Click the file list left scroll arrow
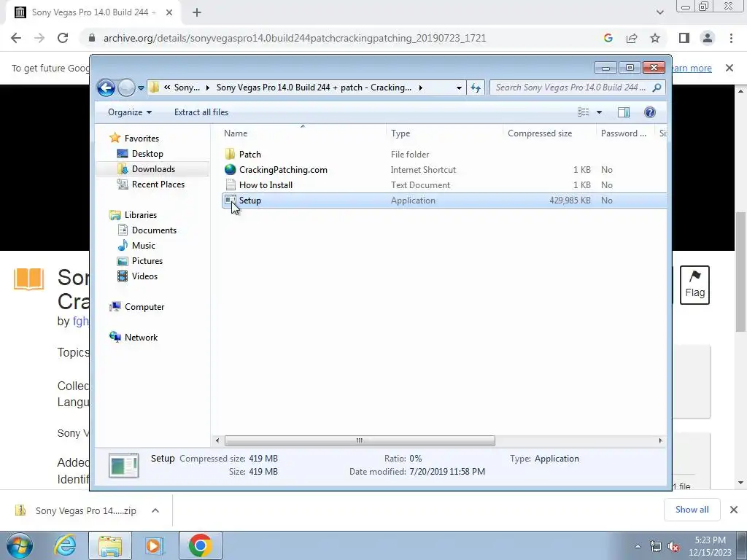This screenshot has height=560, width=747. point(217,441)
